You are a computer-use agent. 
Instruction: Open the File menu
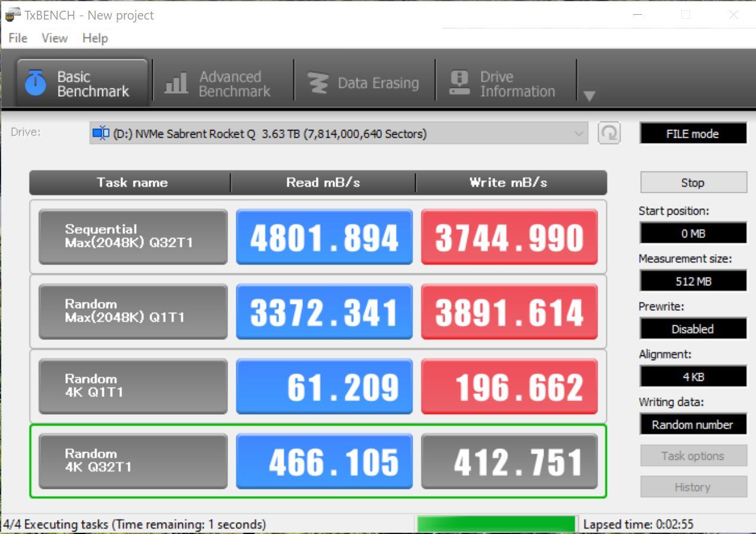(x=18, y=38)
